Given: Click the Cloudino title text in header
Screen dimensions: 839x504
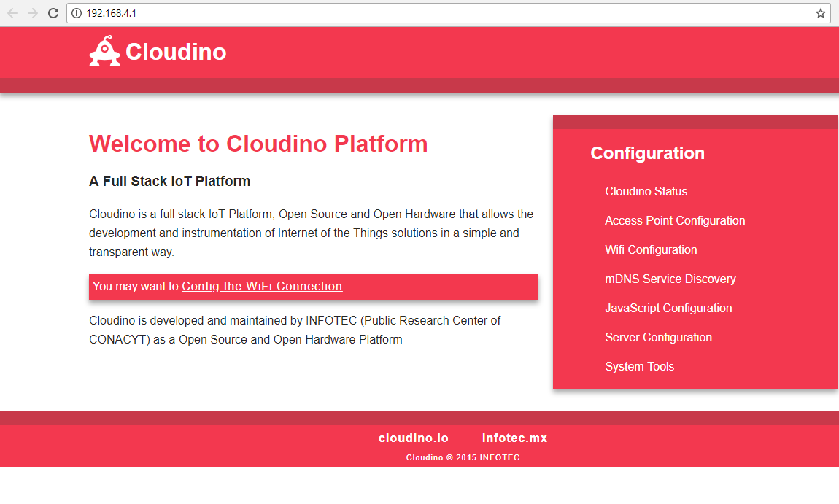Looking at the screenshot, I should [x=176, y=52].
